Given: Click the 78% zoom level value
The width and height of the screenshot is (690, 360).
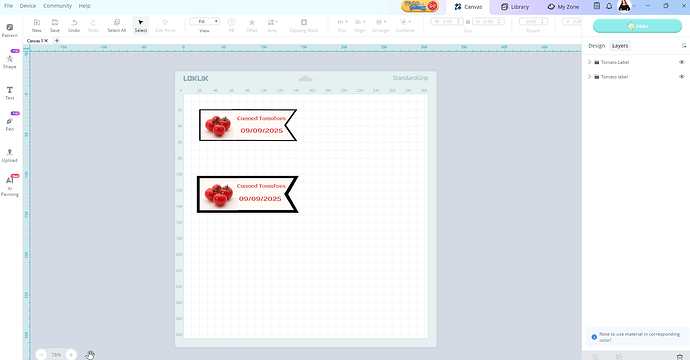Looking at the screenshot, I should 56,355.
